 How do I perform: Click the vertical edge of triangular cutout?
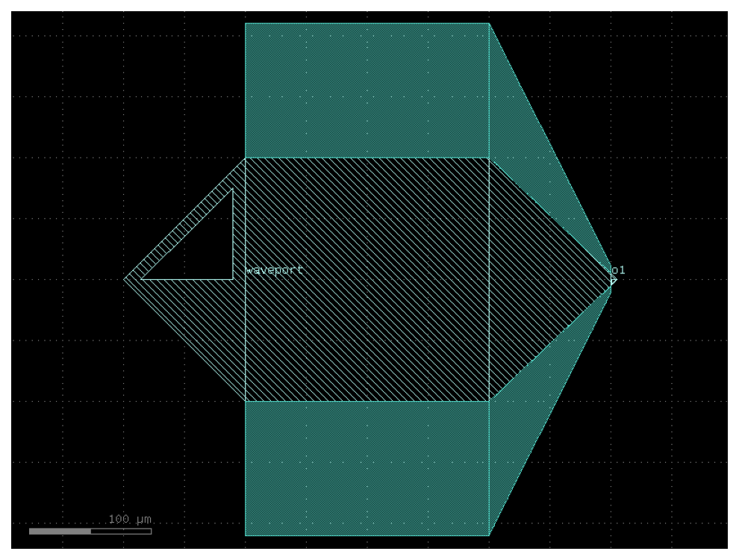click(x=233, y=234)
